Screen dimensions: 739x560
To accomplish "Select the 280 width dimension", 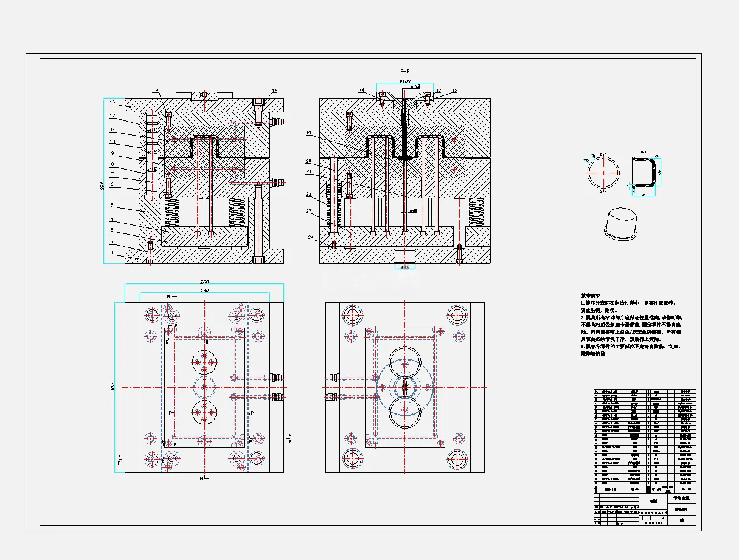I will coord(204,282).
